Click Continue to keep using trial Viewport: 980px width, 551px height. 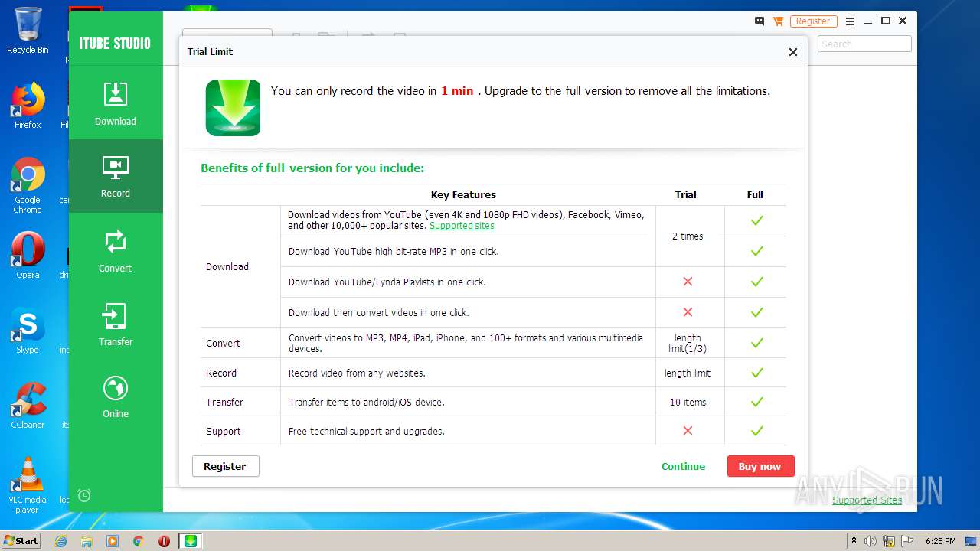(x=683, y=466)
